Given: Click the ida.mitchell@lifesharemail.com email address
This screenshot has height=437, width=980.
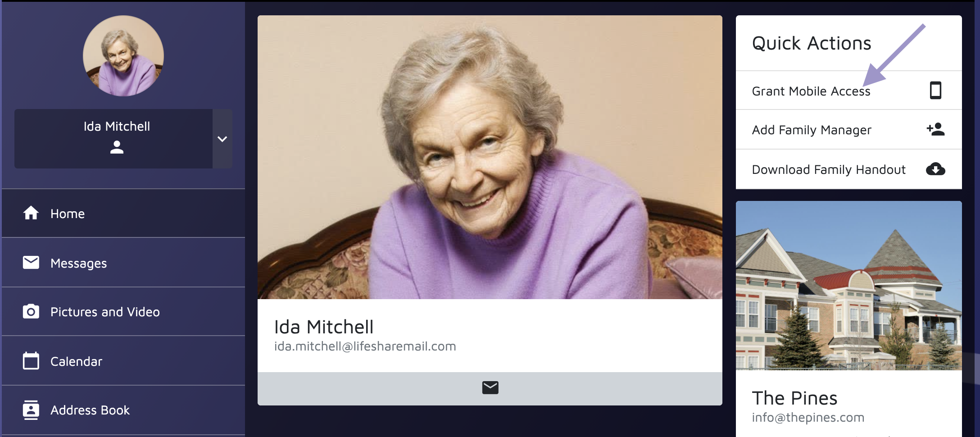Looking at the screenshot, I should click(x=365, y=346).
